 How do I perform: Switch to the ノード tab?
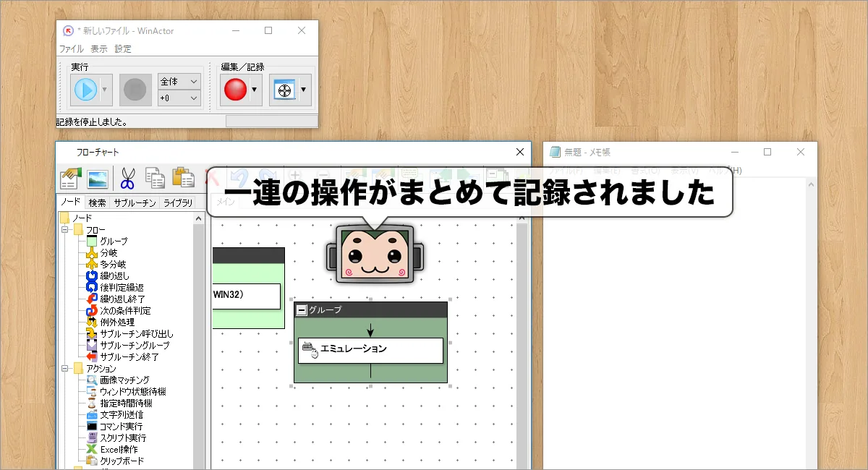[71, 202]
